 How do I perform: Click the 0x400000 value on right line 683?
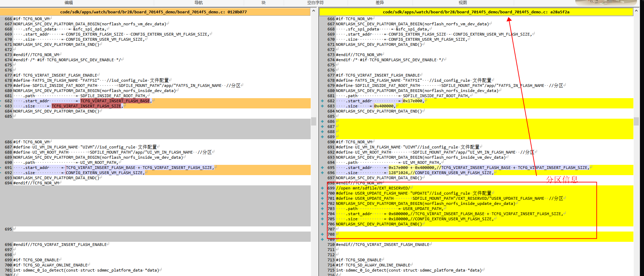coord(384,106)
